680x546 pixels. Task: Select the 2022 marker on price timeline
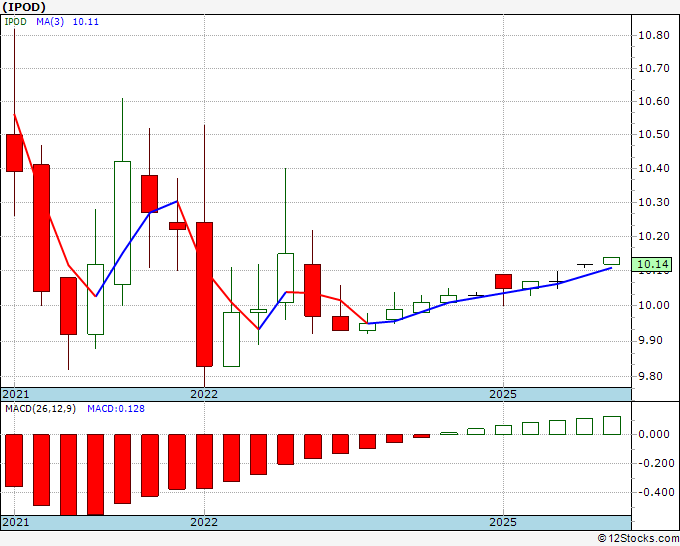tap(204, 394)
